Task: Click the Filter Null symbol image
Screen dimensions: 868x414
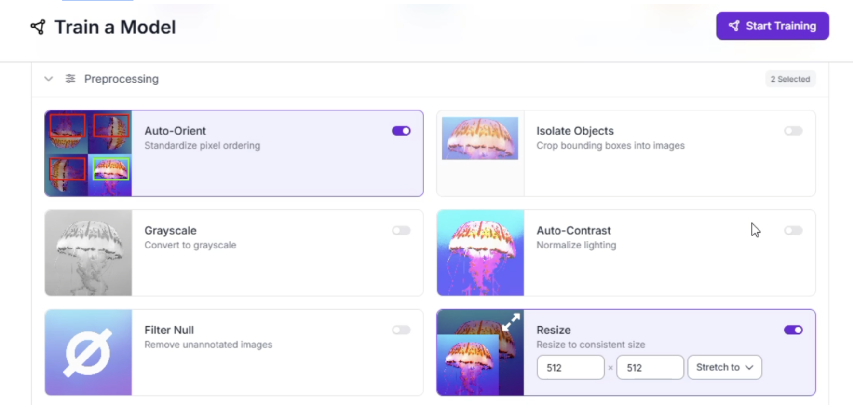Action: click(x=88, y=352)
